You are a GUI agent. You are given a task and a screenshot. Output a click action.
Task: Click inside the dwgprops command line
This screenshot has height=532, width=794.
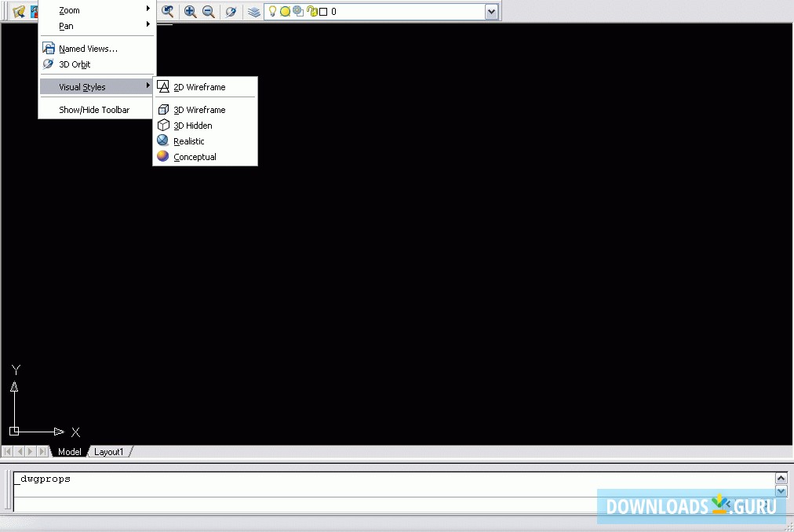(x=235, y=478)
